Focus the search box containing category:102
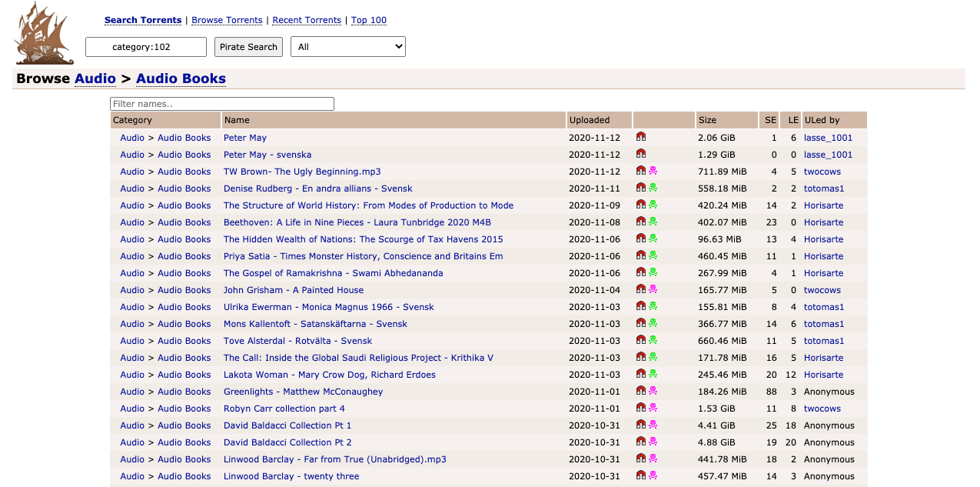 [x=146, y=47]
